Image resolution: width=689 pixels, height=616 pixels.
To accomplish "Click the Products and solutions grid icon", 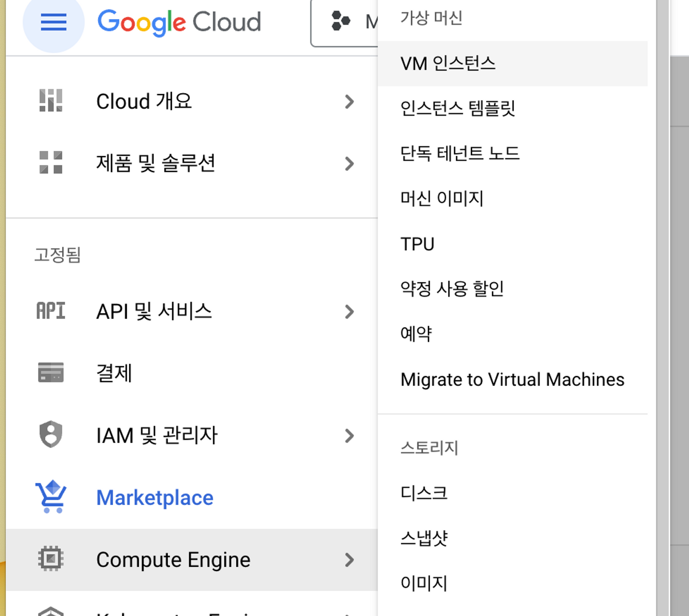I will click(51, 162).
